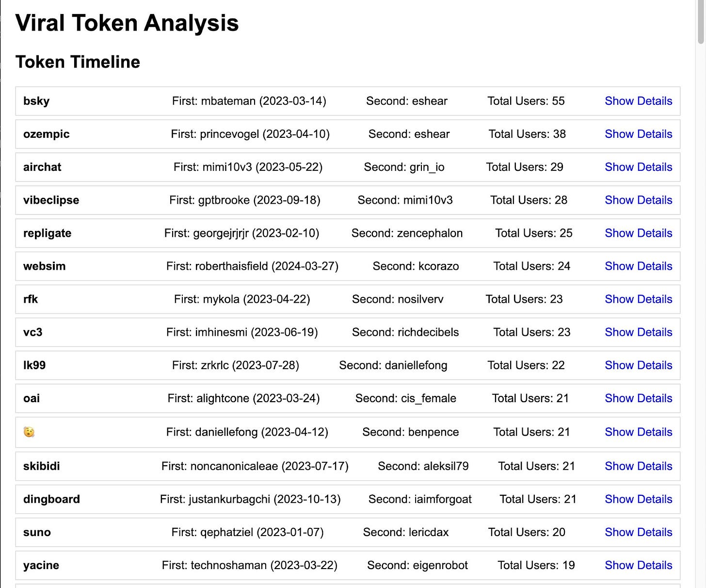Click 'First: qephatziel (2023-01-07)' text

tap(247, 532)
